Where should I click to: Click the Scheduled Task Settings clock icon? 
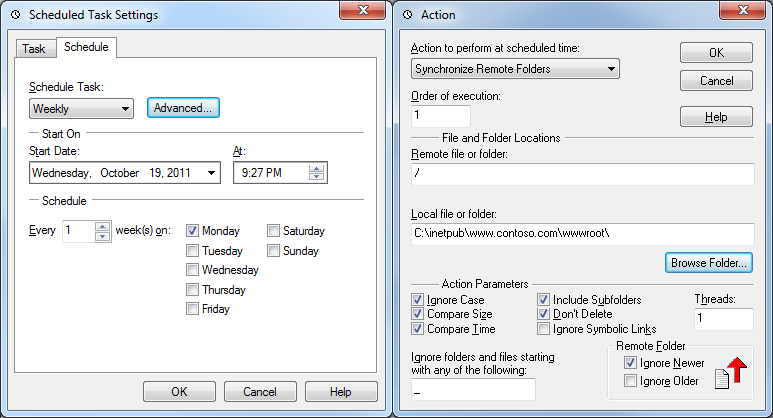14,15
